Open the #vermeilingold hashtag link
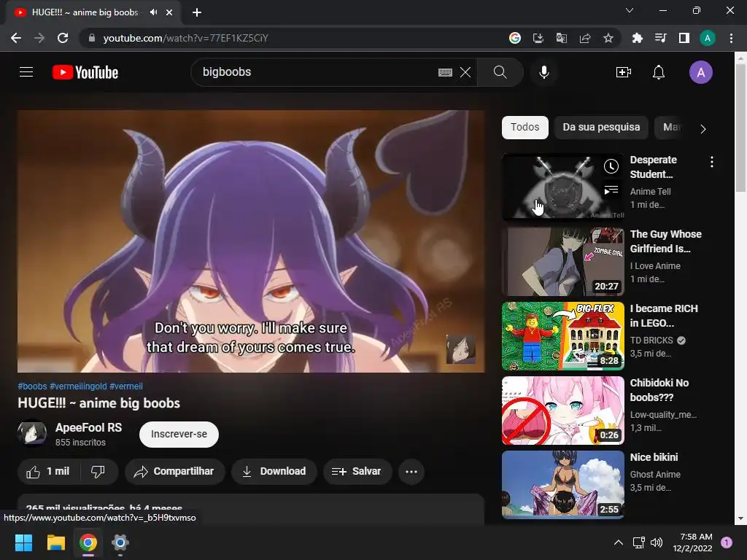 point(78,386)
